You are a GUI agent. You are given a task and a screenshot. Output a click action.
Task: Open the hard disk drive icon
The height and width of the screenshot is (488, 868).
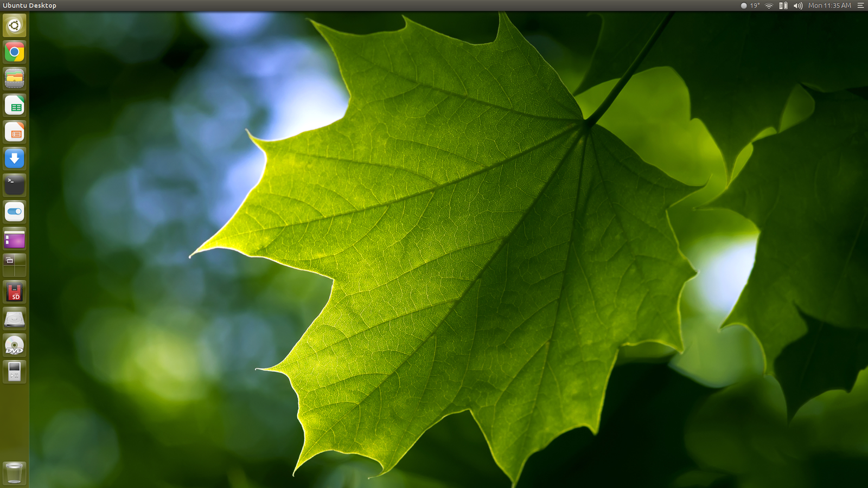click(x=15, y=318)
